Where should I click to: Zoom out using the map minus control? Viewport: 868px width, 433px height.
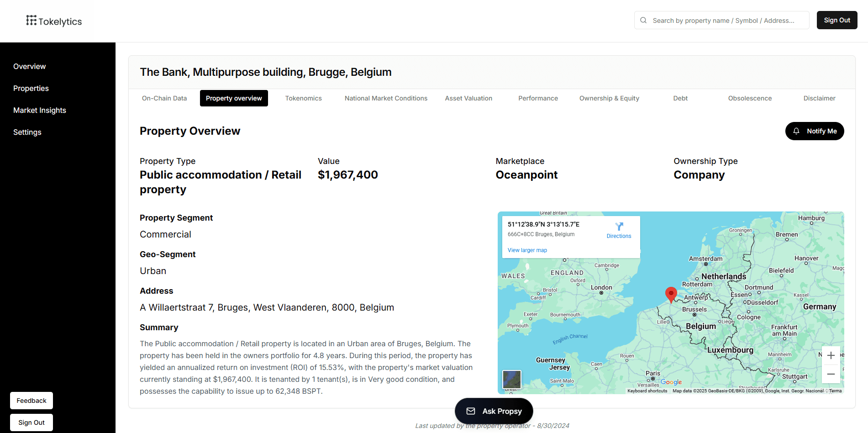click(x=831, y=374)
